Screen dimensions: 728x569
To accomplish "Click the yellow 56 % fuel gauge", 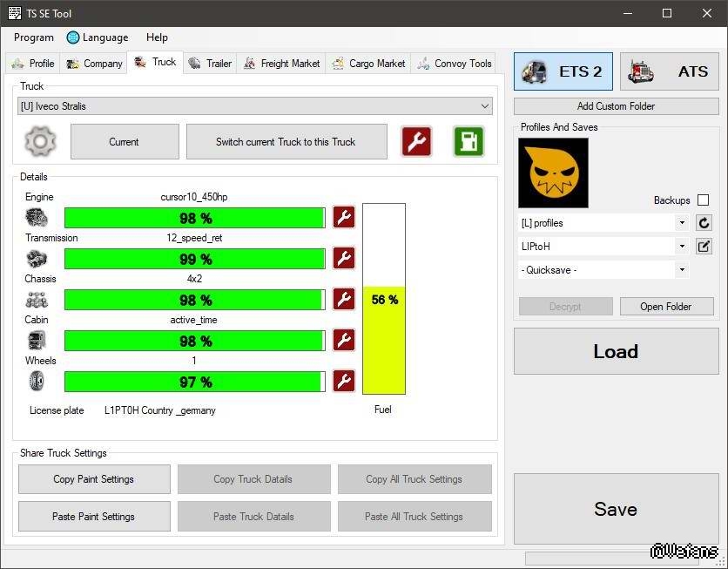I will (x=384, y=299).
